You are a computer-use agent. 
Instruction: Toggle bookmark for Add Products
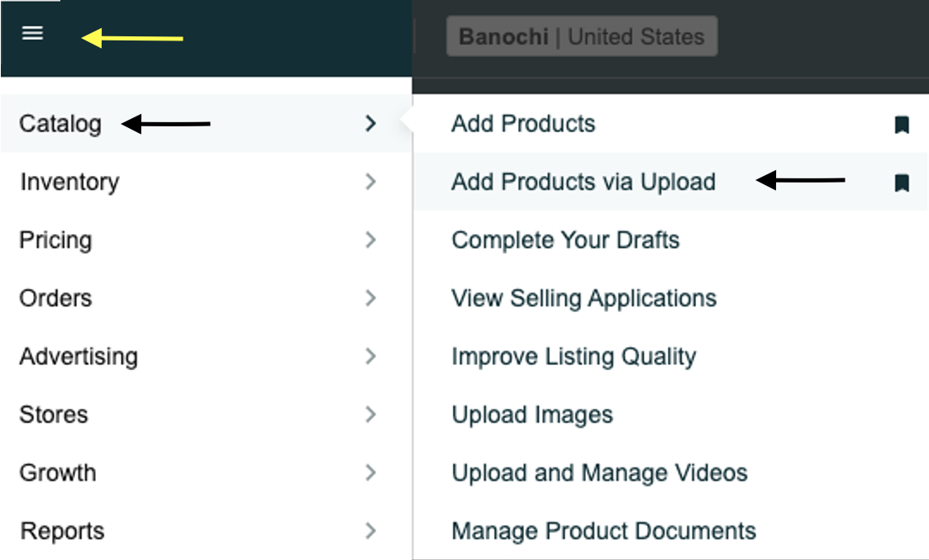[902, 125]
